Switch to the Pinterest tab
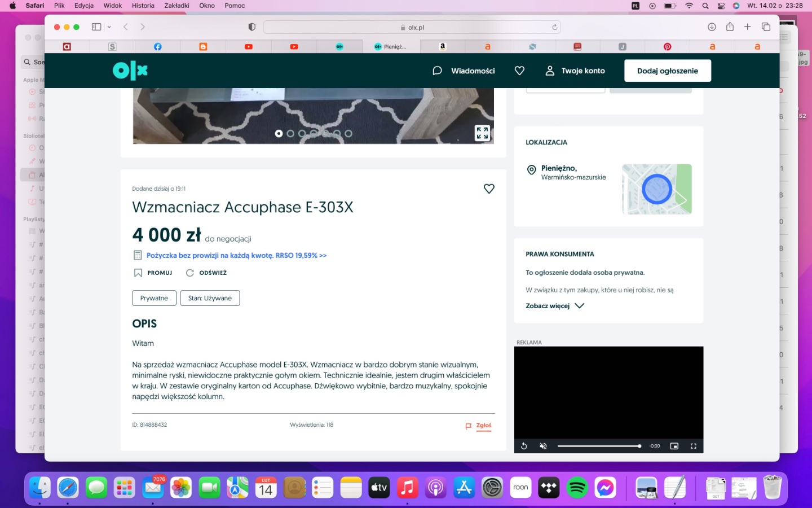Screen dimensions: 812x508 pyautogui.click(x=667, y=47)
